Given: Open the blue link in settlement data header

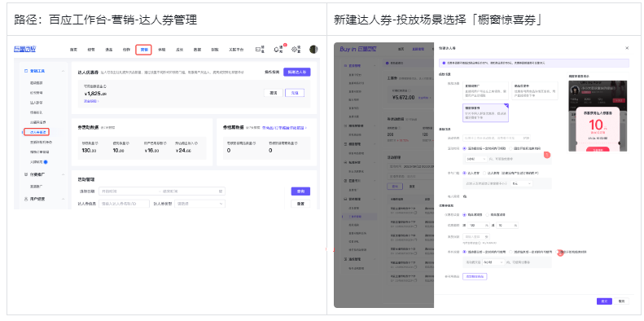Looking at the screenshot, I should (285, 128).
